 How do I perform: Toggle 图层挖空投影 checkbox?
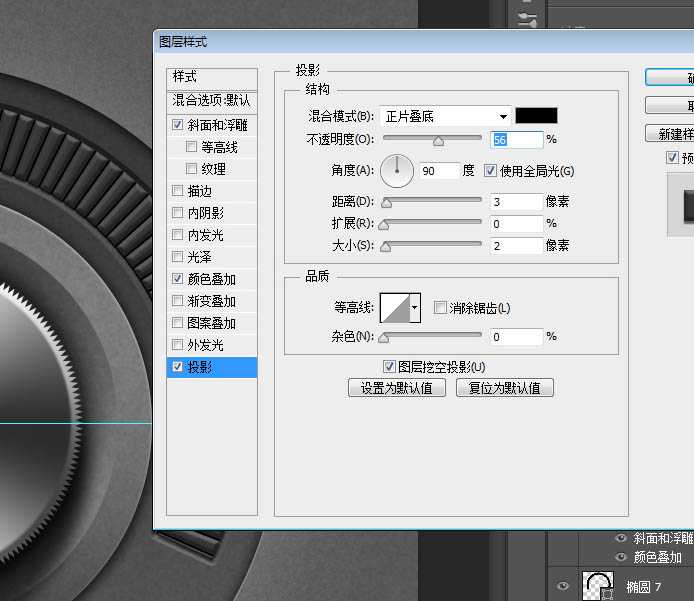tap(389, 366)
